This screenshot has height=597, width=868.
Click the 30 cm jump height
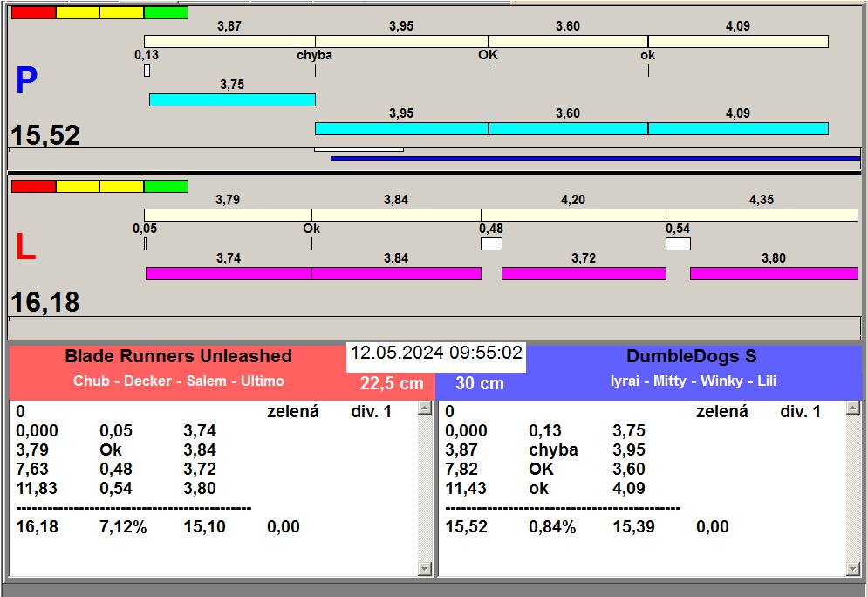pyautogui.click(x=480, y=382)
